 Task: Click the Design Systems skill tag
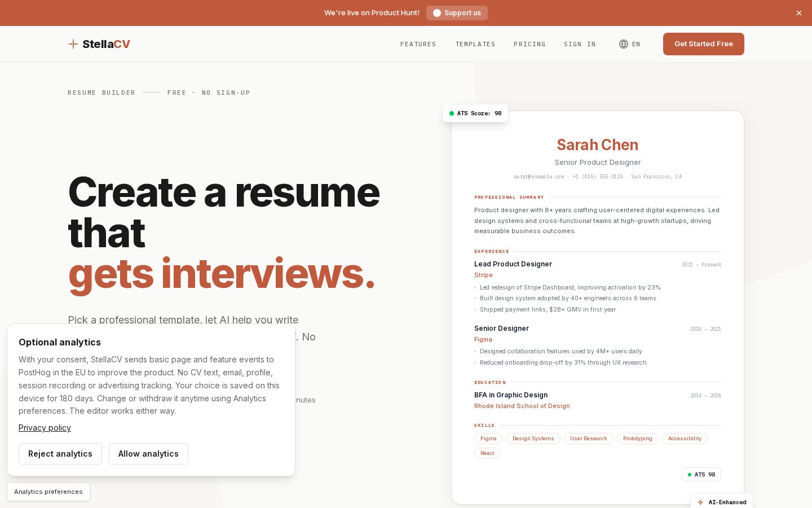pyautogui.click(x=533, y=439)
